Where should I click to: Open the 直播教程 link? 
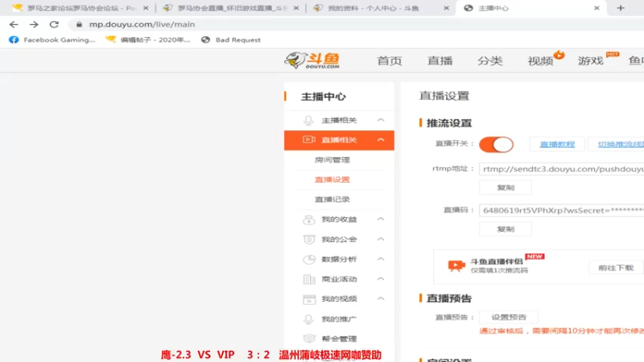pyautogui.click(x=557, y=145)
